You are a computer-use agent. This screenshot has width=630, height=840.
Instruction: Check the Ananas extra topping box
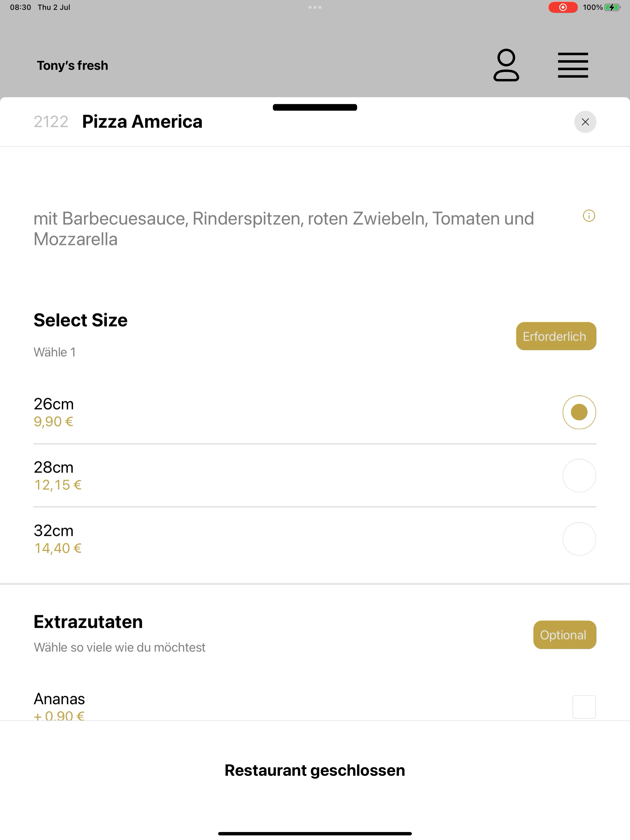pos(584,707)
